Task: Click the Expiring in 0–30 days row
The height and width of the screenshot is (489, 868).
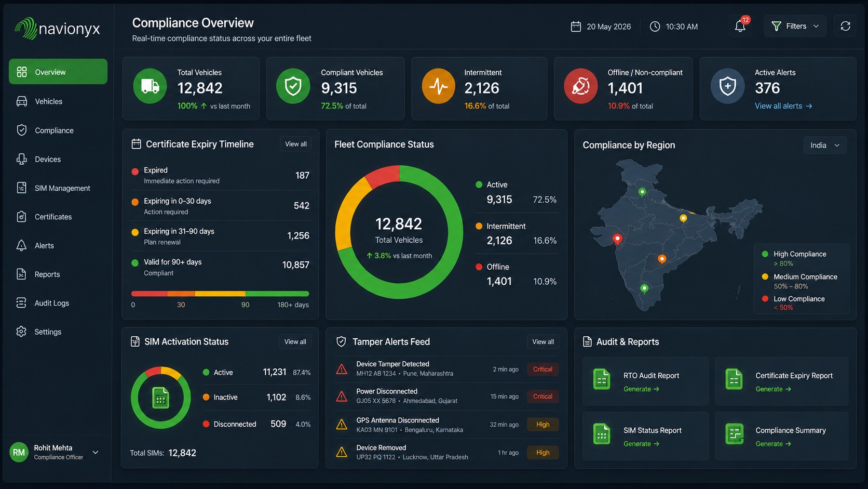Action: [x=220, y=206]
